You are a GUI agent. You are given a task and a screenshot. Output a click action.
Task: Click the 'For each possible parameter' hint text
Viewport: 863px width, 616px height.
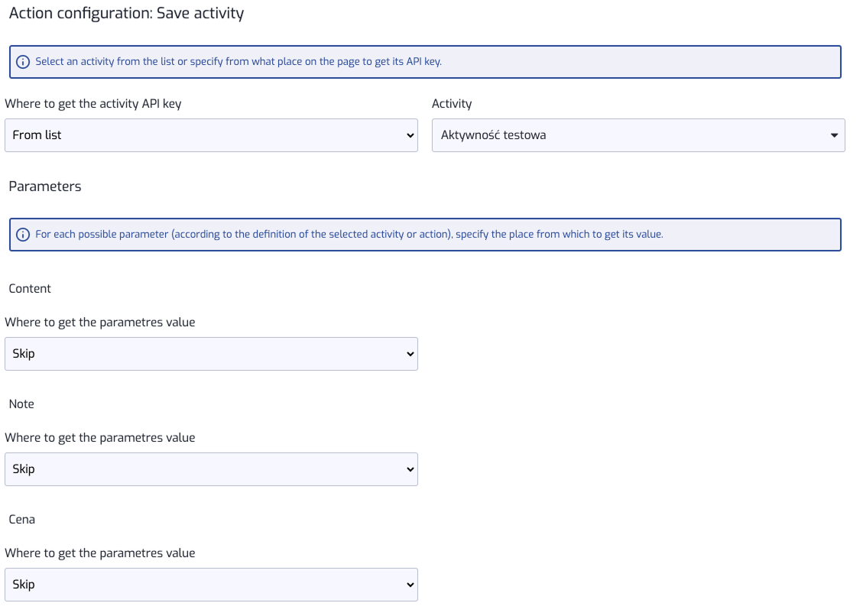(349, 235)
